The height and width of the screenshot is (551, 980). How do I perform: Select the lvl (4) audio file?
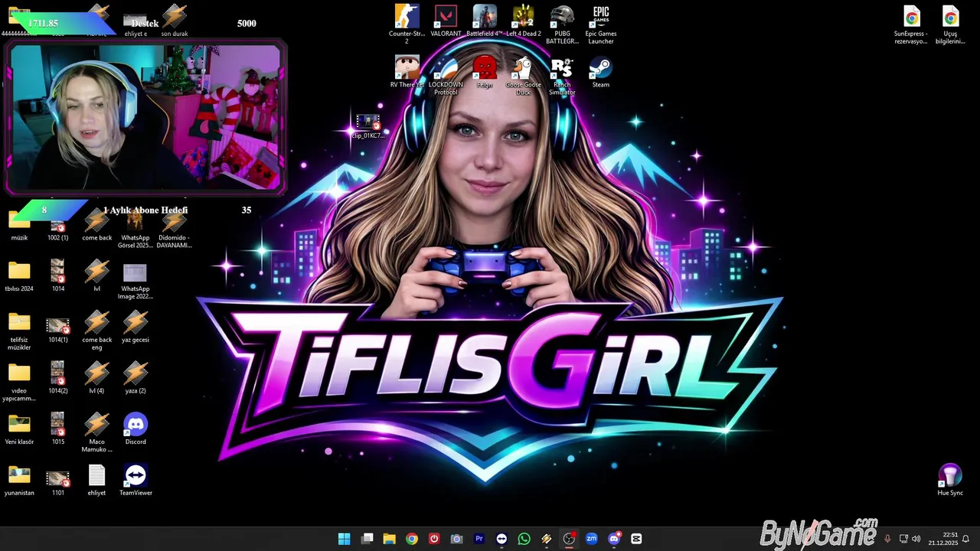click(96, 377)
